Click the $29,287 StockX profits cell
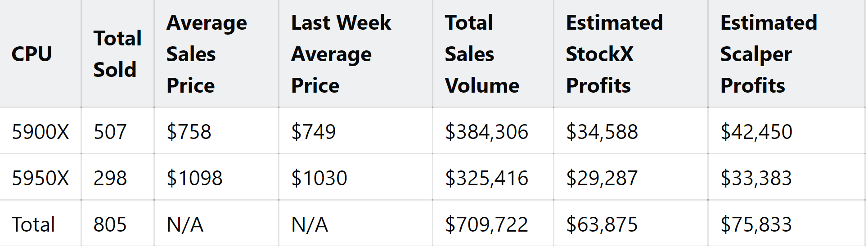Screen dimensions: 868x246 point(602,178)
